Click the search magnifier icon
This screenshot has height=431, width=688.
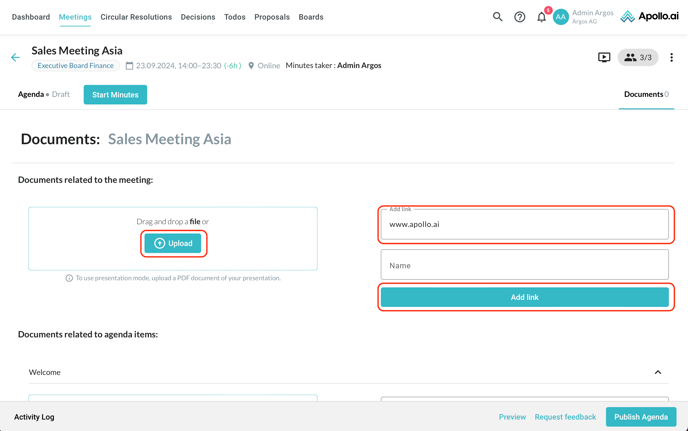(x=497, y=17)
